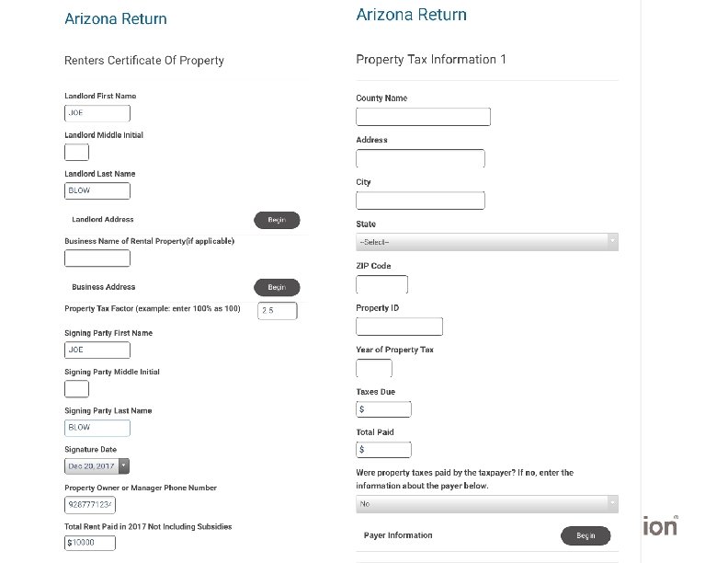
Task: Focus the Year of Property Tax box
Action: tap(374, 369)
